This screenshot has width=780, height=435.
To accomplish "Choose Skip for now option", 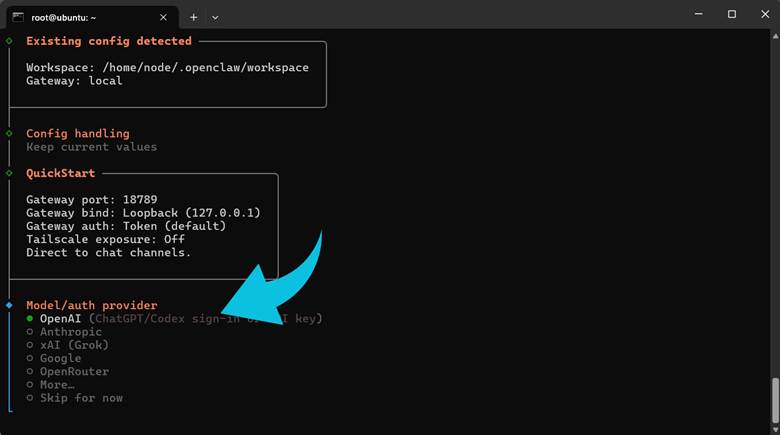I will click(75, 398).
